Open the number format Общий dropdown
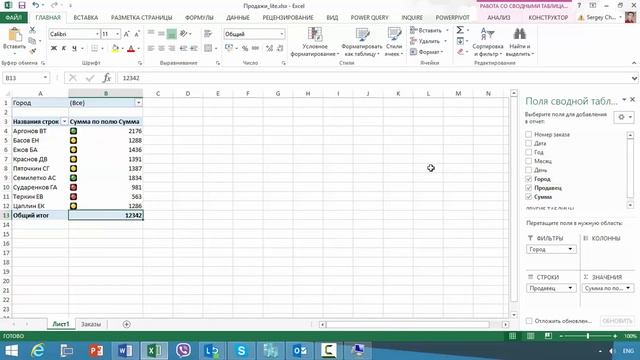Screen dimensions: 640x360 (282, 34)
